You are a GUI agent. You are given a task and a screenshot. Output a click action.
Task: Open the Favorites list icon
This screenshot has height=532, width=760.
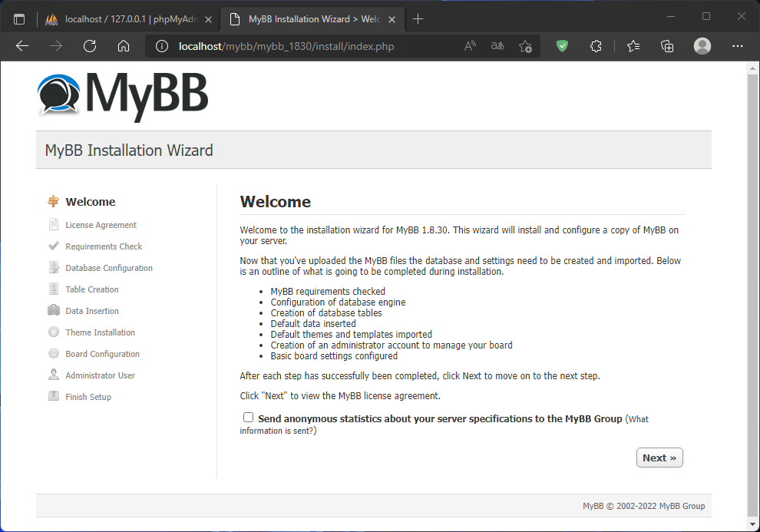[x=633, y=46]
